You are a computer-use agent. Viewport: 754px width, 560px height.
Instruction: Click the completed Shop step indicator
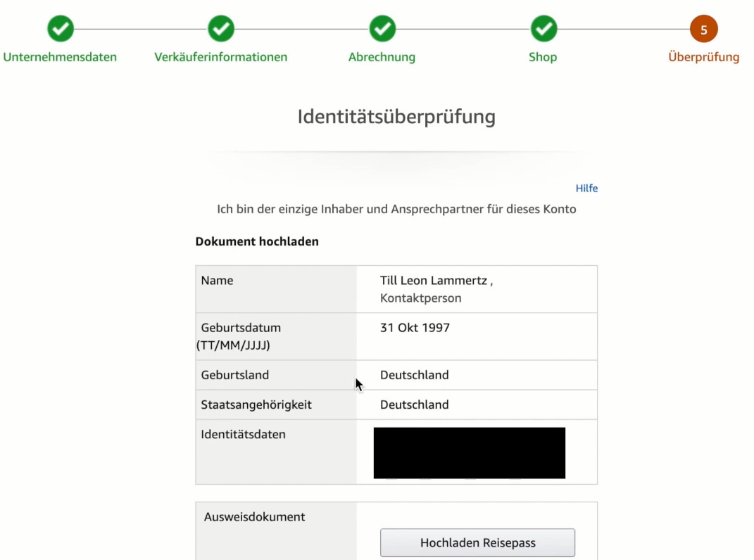pyautogui.click(x=543, y=28)
